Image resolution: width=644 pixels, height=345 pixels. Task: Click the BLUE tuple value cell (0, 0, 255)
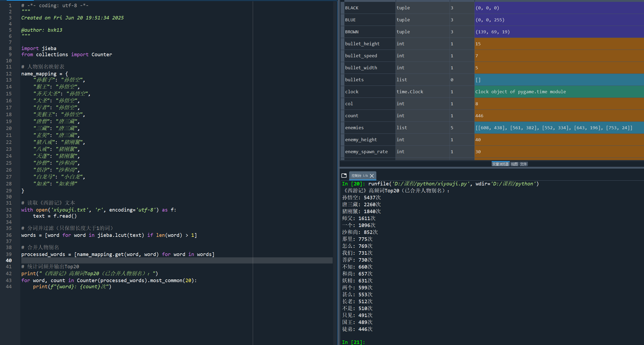[x=490, y=20]
